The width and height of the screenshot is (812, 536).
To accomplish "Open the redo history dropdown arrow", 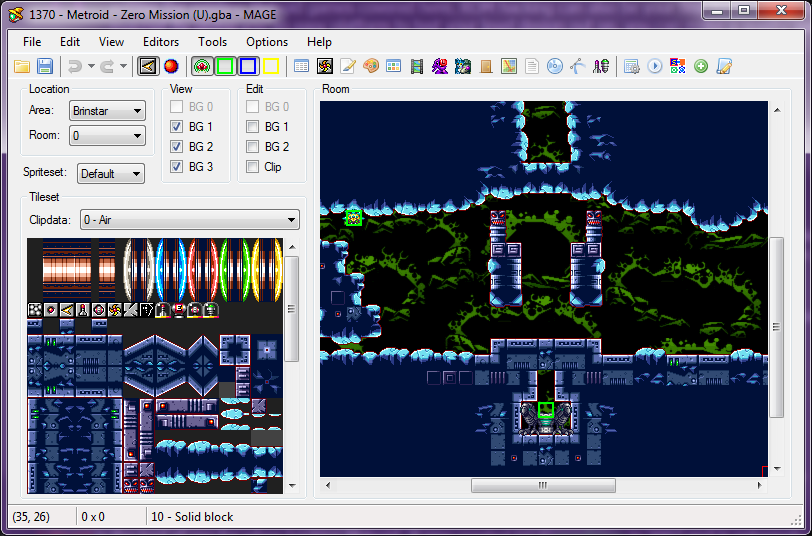I will point(123,66).
